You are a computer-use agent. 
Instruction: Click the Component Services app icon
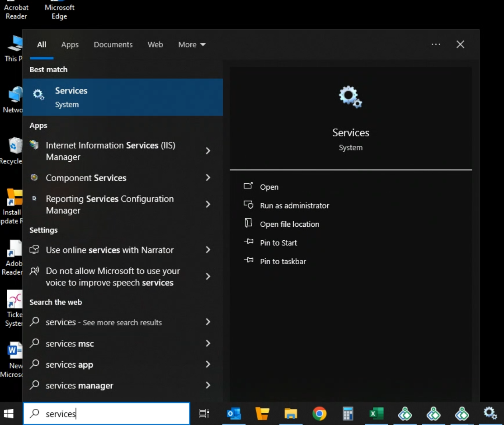click(34, 177)
